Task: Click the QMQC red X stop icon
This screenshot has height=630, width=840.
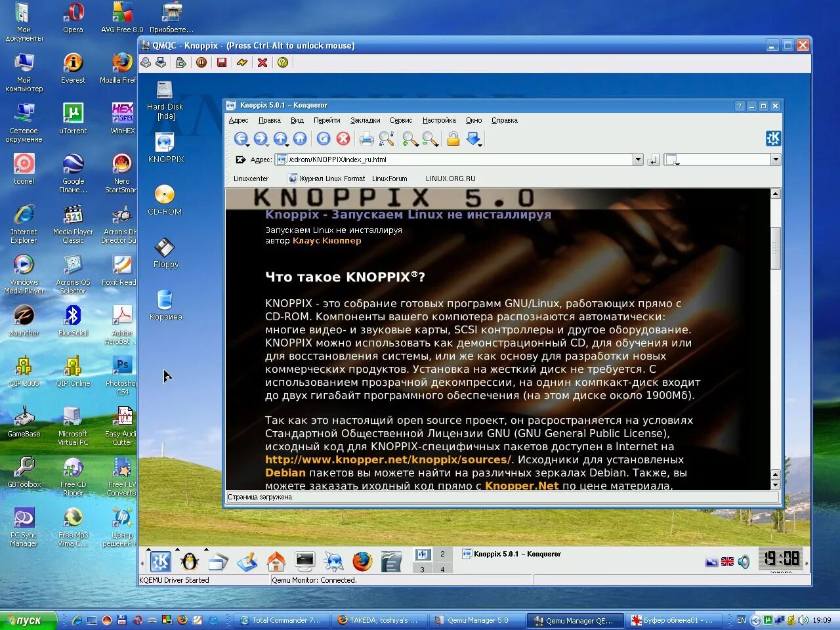Action: point(262,62)
